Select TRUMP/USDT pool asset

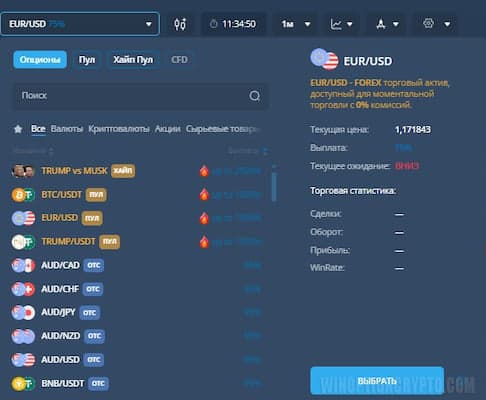click(x=140, y=242)
